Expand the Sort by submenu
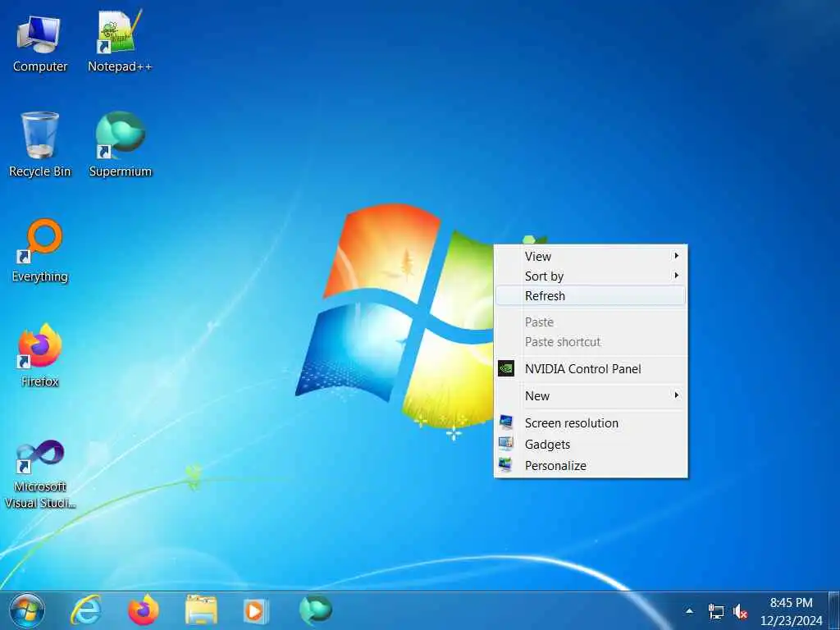 point(591,276)
